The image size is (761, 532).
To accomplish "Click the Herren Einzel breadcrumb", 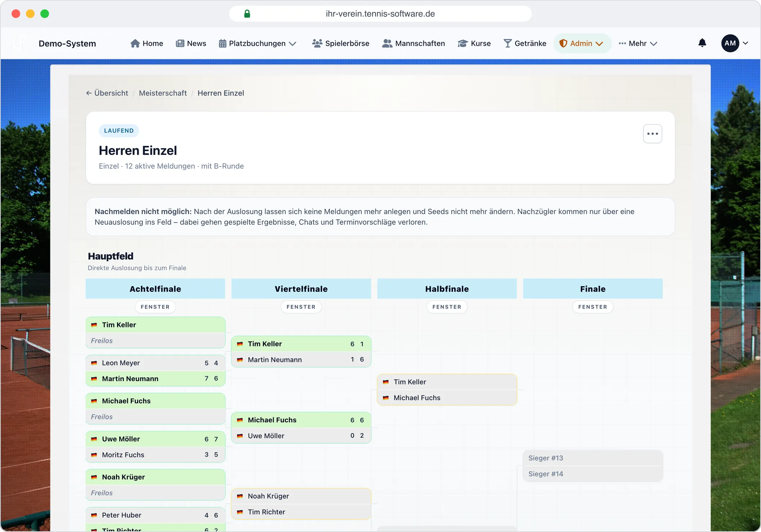I will 221,93.
